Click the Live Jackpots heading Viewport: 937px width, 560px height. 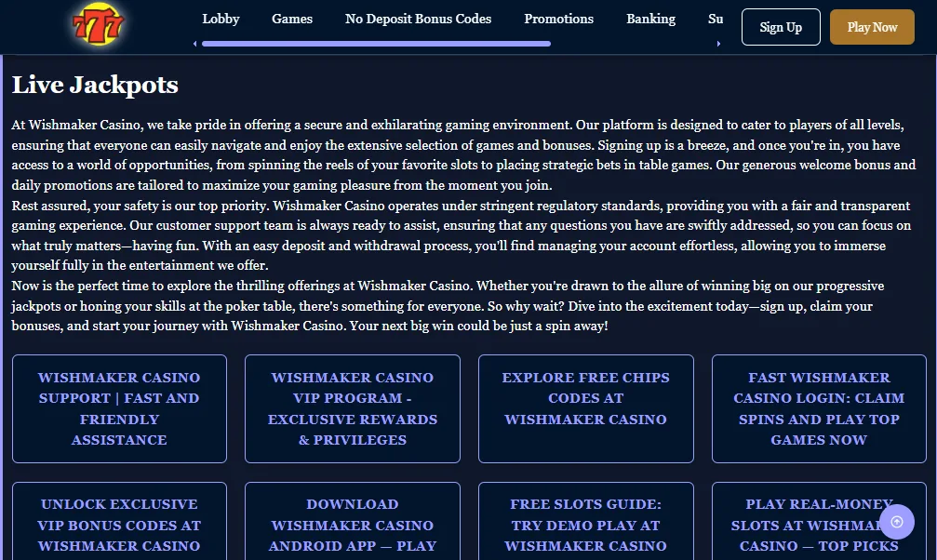tap(95, 85)
